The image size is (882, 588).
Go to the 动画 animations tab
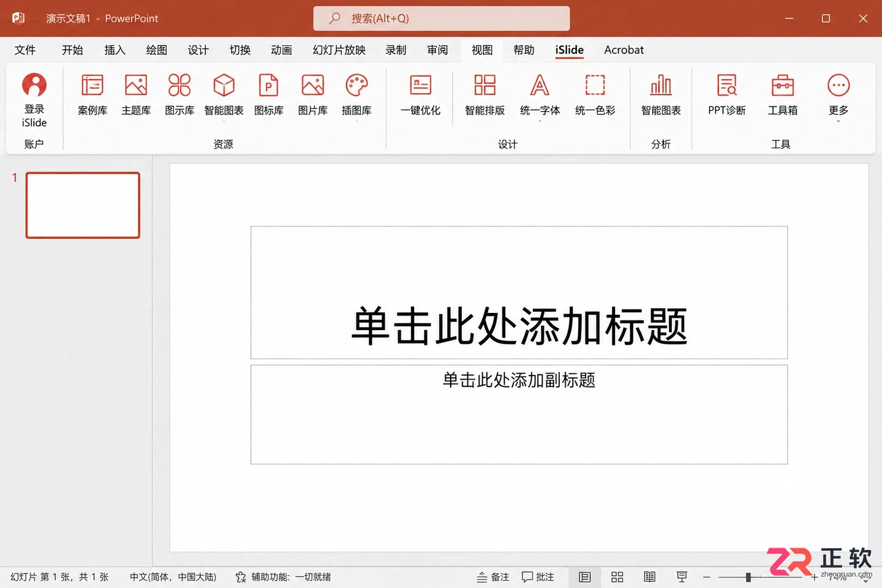(282, 50)
